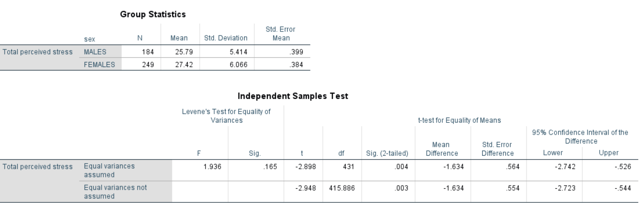The height and width of the screenshot is (205, 644).
Task: Click the Independent Samples Test title
Action: 292,96
